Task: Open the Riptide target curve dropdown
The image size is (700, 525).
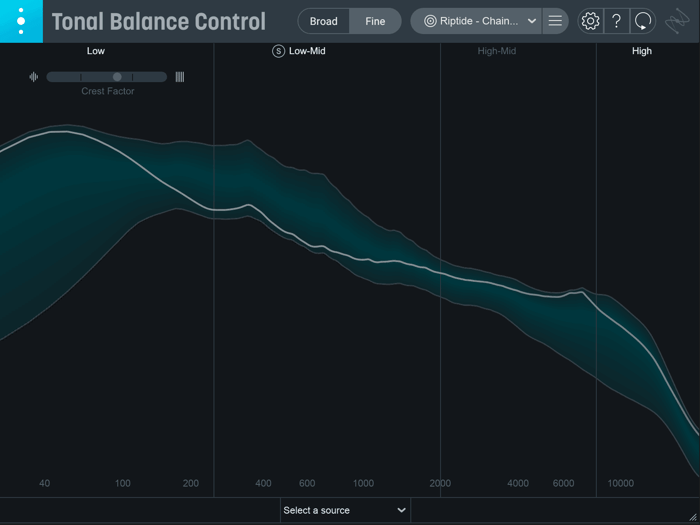Action: pos(476,21)
